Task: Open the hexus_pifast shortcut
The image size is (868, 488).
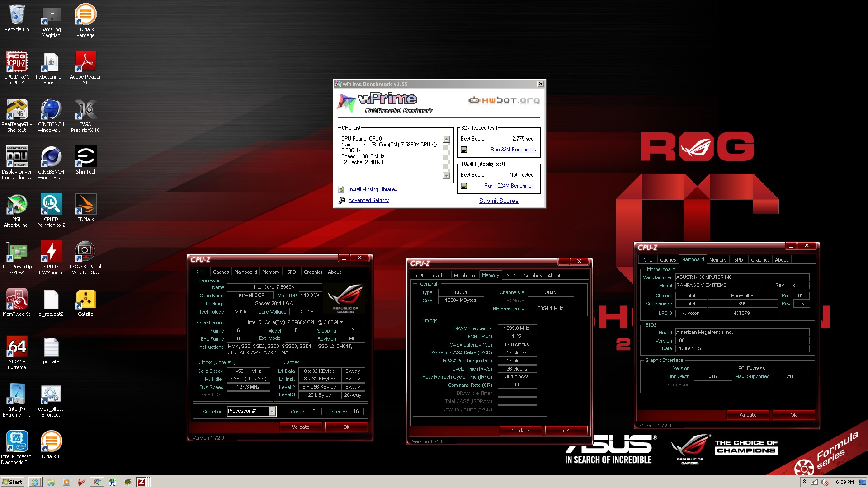Action: coord(51,400)
